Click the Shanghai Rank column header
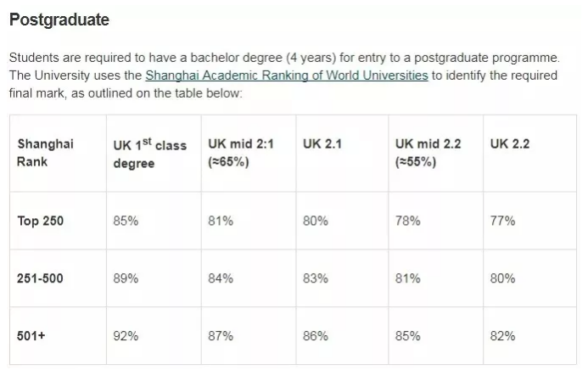 click(46, 152)
